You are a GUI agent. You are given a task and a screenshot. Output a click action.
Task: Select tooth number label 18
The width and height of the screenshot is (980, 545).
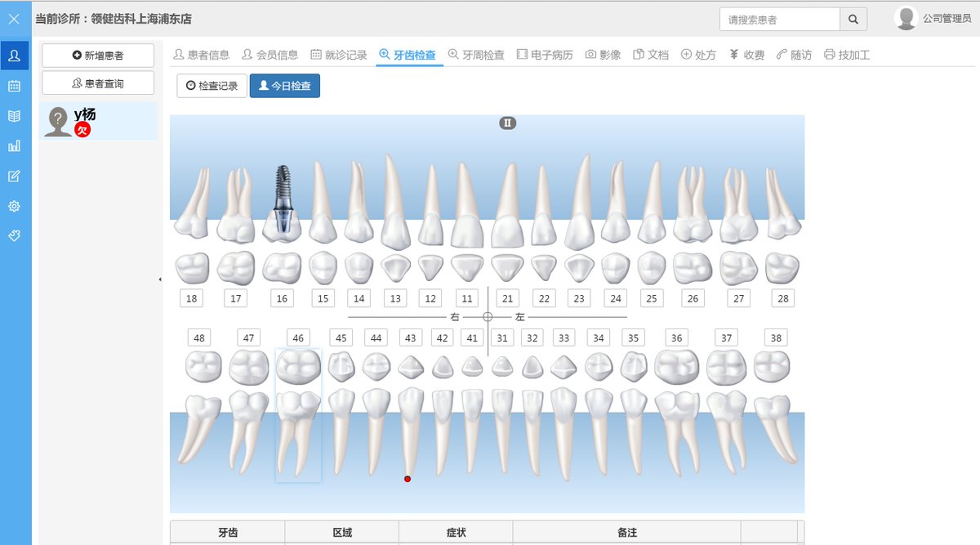(x=191, y=298)
